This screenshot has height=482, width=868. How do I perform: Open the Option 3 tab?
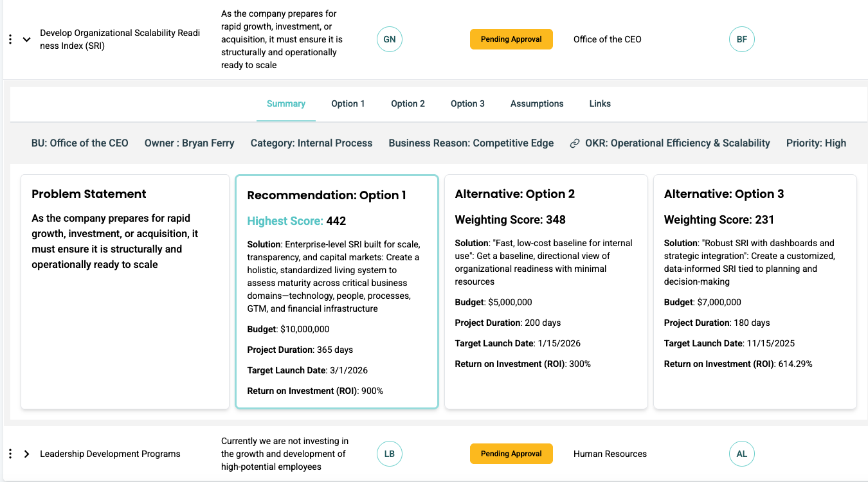point(467,103)
